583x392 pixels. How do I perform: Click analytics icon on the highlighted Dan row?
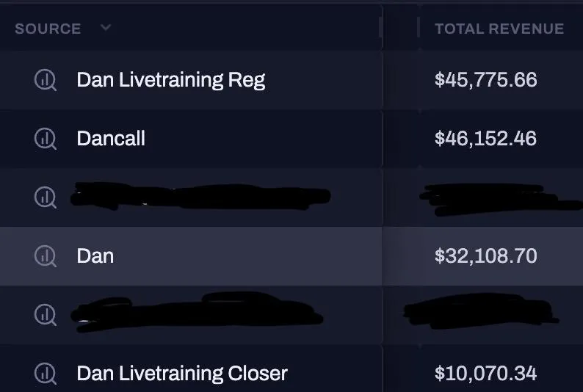tap(46, 256)
